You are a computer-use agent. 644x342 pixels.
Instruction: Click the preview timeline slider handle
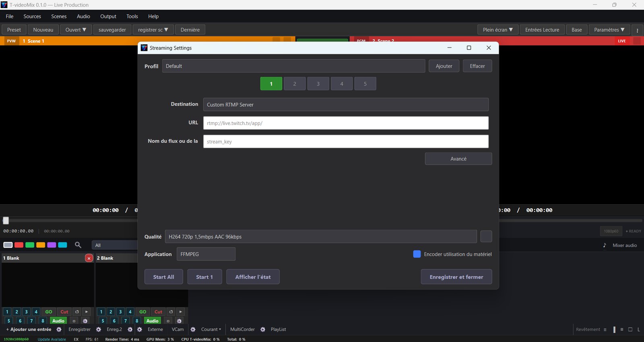[x=6, y=220]
